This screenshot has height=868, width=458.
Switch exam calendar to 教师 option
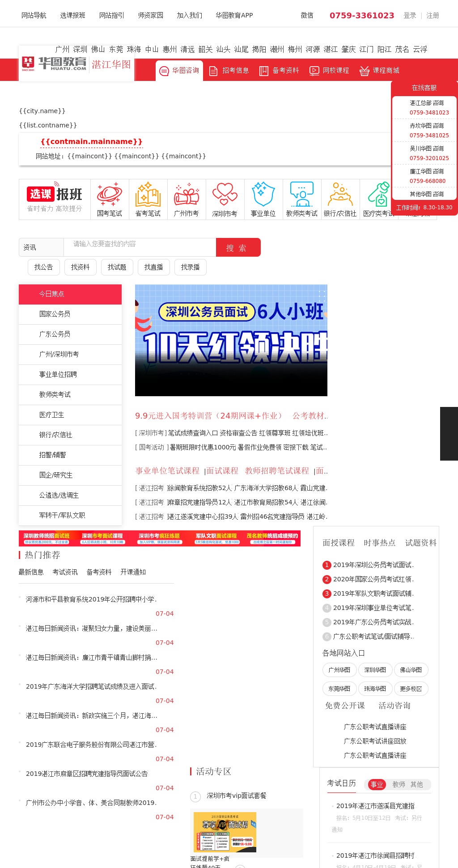[x=399, y=784]
